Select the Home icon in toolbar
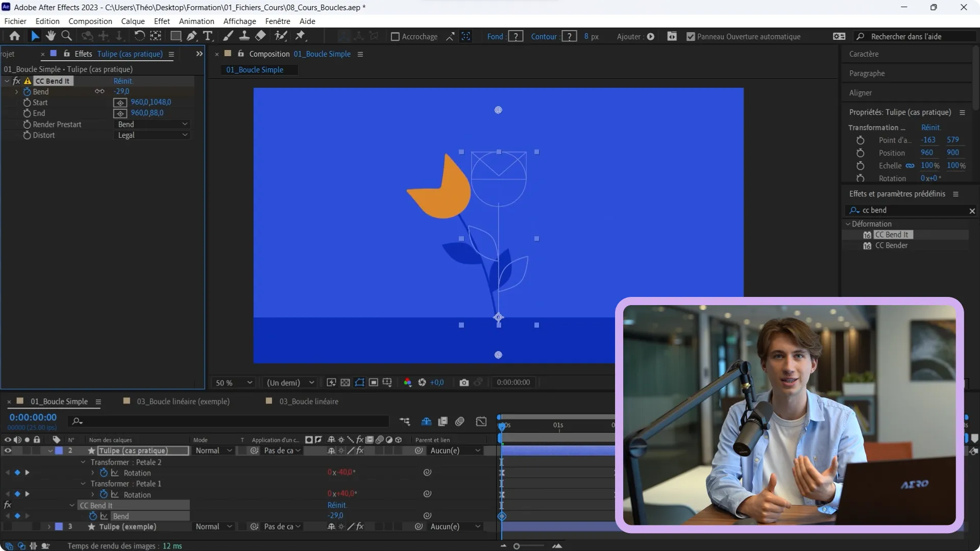This screenshot has height=551, width=980. tap(15, 36)
